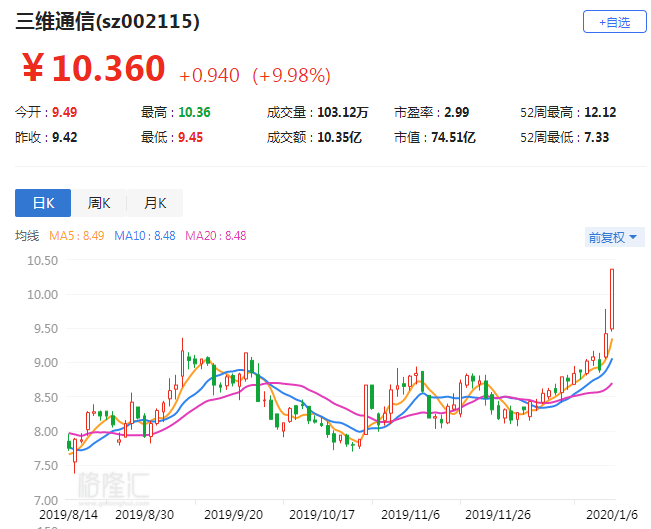This screenshot has height=529, width=651.
Task: Click the stock title 三维通信(sz002115)
Action: click(108, 21)
